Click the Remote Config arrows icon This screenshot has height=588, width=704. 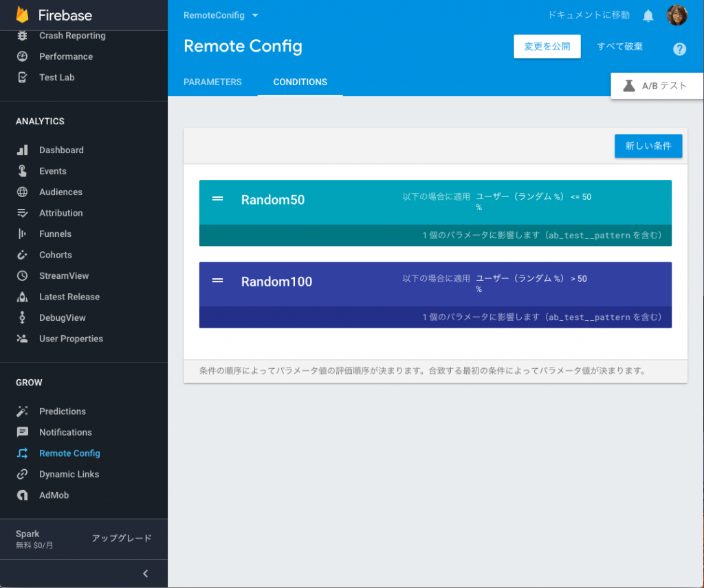click(22, 453)
